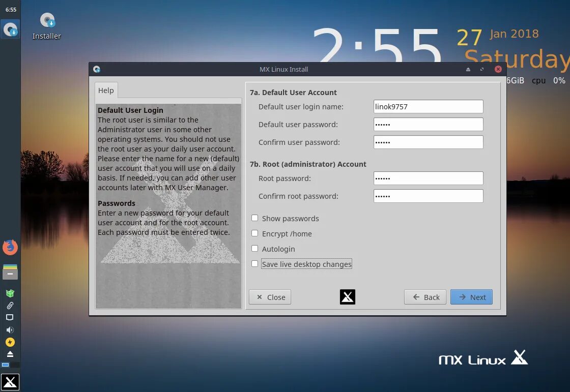Click the Next button
Screen dimensions: 570x392
coord(471,297)
